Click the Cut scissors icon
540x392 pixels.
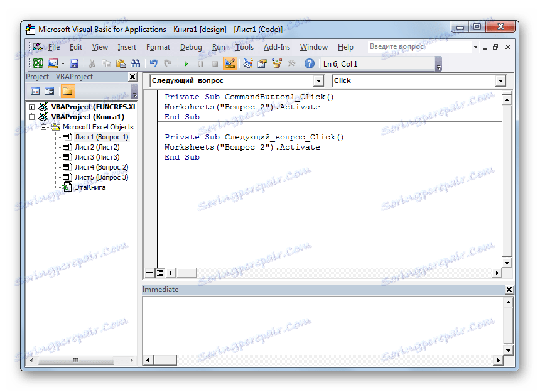point(92,63)
